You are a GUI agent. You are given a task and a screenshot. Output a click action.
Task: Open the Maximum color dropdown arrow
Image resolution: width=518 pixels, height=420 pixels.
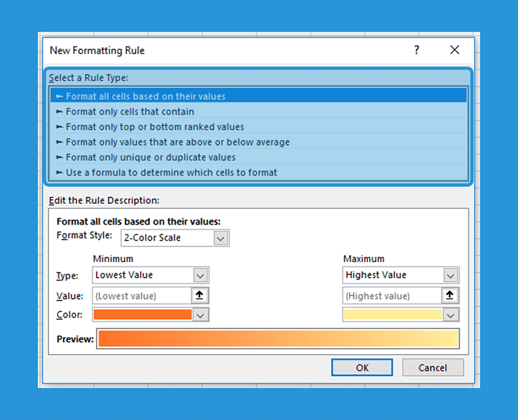pyautogui.click(x=451, y=315)
